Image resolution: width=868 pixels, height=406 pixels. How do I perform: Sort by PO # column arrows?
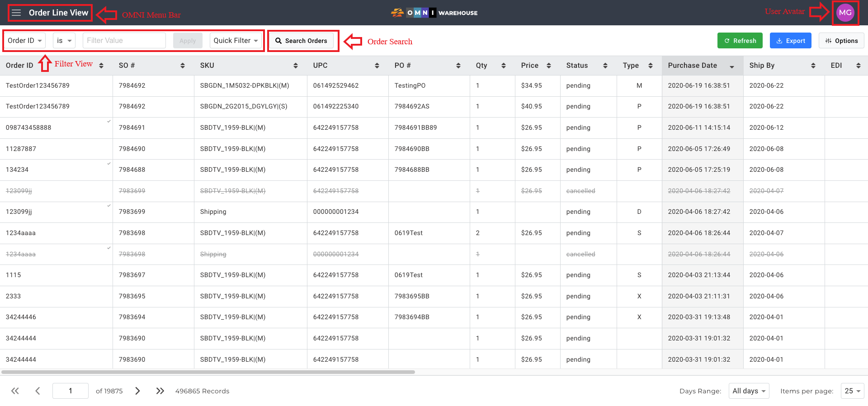click(458, 66)
